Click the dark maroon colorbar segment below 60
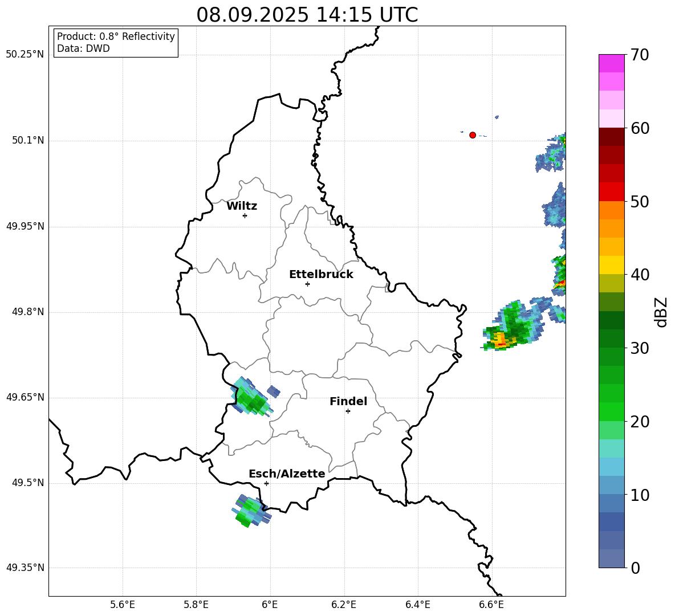This screenshot has height=616, width=675. 612,137
